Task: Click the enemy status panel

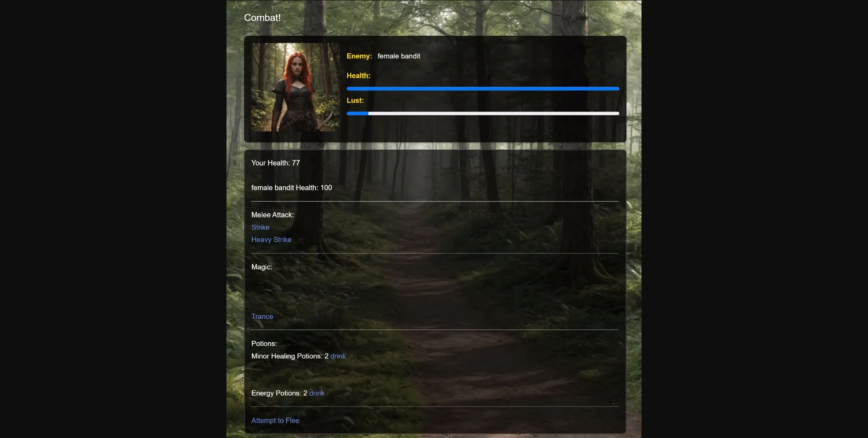Action: pyautogui.click(x=520, y=131)
